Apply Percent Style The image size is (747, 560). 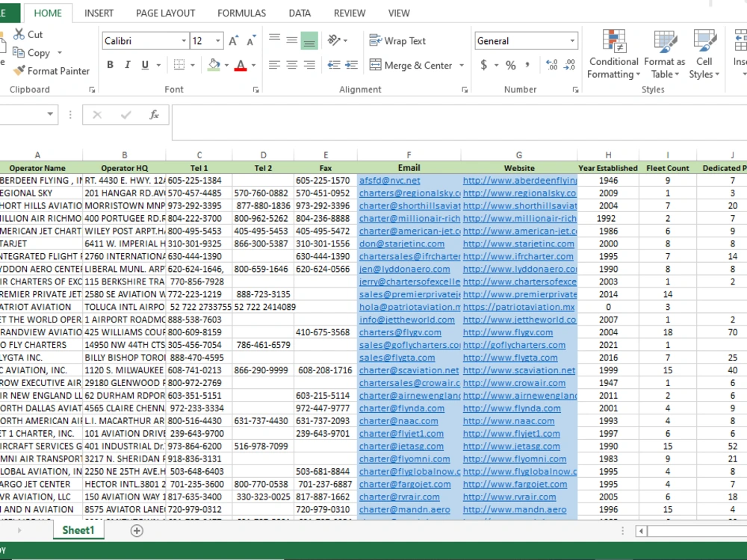511,65
